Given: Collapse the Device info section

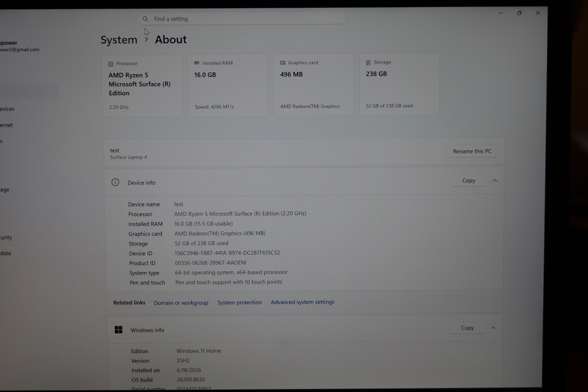Looking at the screenshot, I should [495, 181].
